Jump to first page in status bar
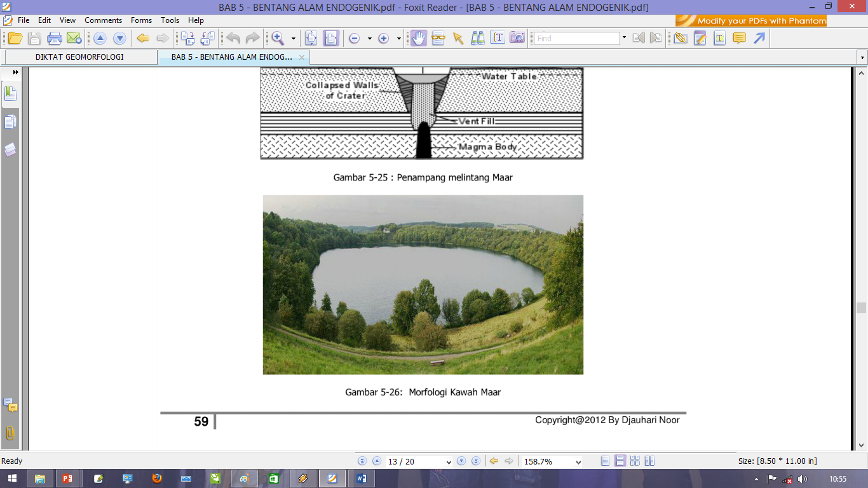The image size is (868, 488). [x=362, y=461]
